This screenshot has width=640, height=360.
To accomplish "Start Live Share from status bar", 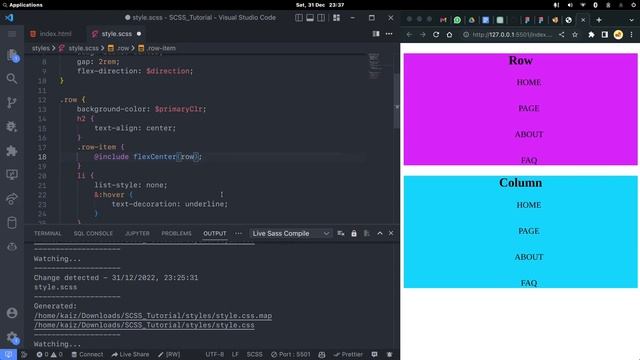I will 130,354.
